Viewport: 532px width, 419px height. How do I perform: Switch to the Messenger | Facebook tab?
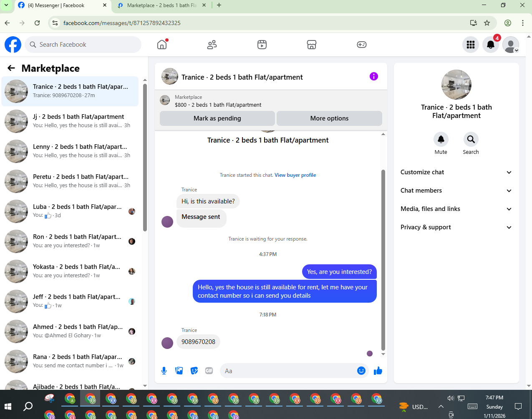tap(62, 5)
